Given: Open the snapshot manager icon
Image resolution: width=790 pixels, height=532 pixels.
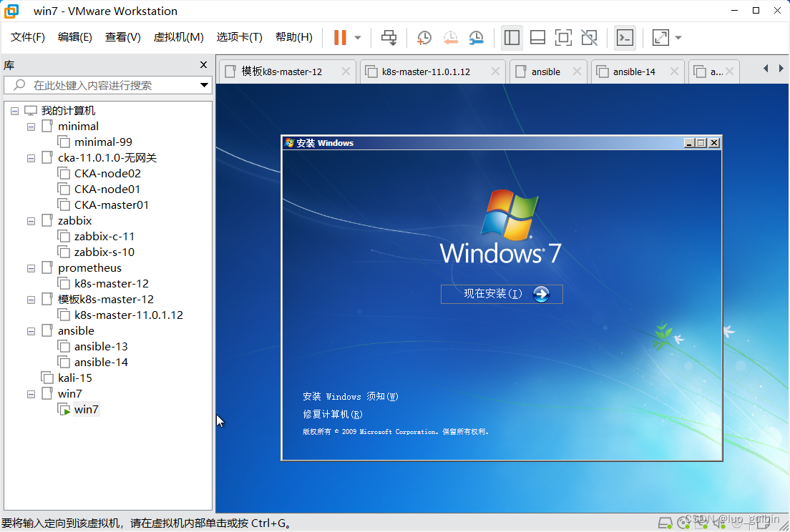Looking at the screenshot, I should (x=476, y=37).
